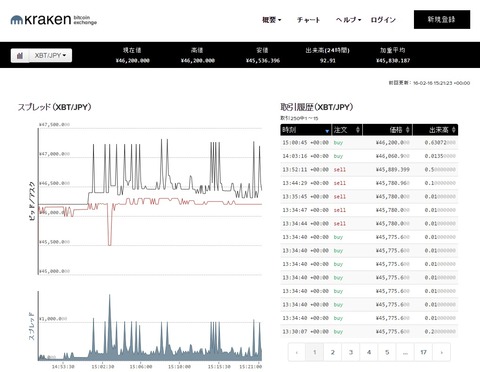Click the ellipsis in the pagination
Viewport: 480px width, 372px height.
tap(405, 352)
